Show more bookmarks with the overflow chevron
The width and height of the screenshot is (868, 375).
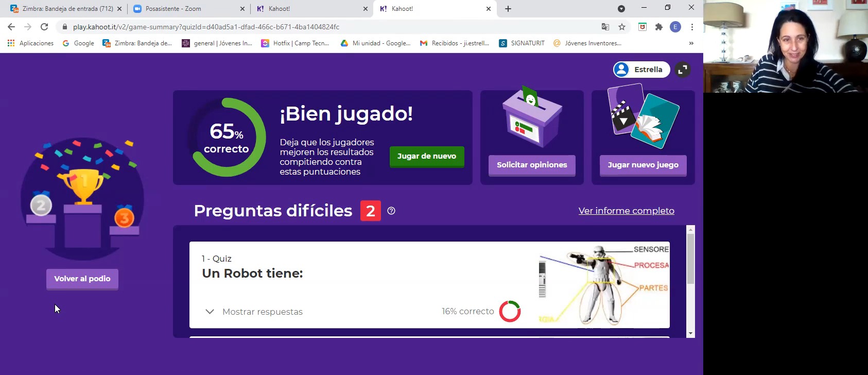tap(691, 43)
